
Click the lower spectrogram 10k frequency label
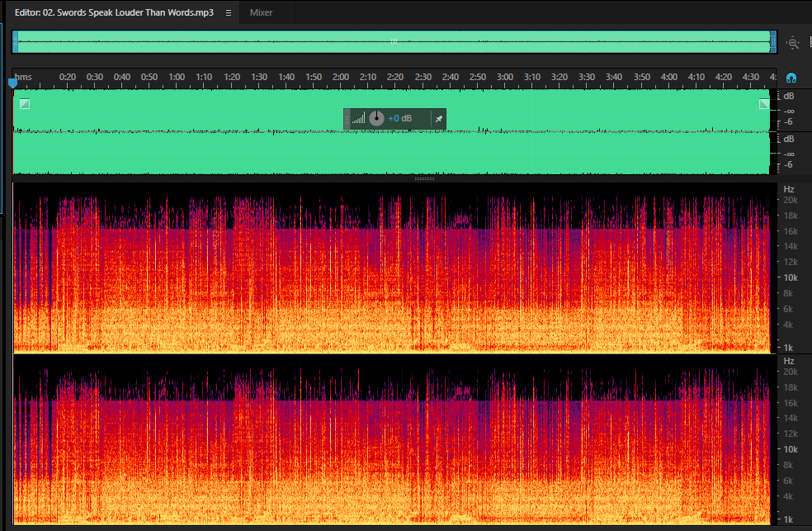coord(791,450)
